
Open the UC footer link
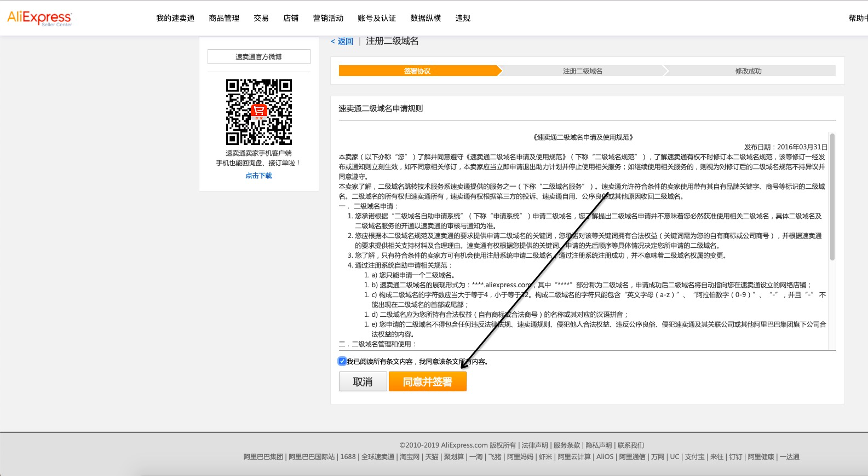pyautogui.click(x=675, y=457)
